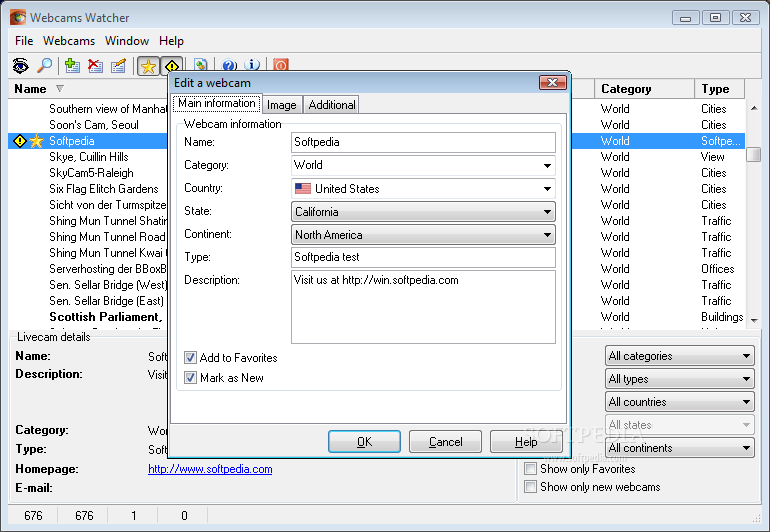Click the list scrollbar down arrow
This screenshot has height=532, width=770.
pyautogui.click(x=754, y=320)
